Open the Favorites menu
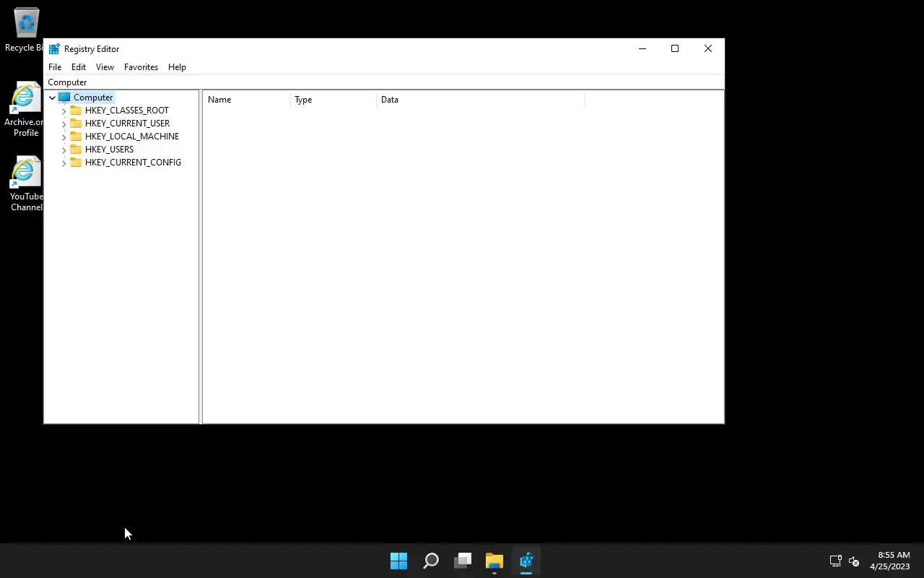Screen dimensions: 924x578 tap(141, 67)
